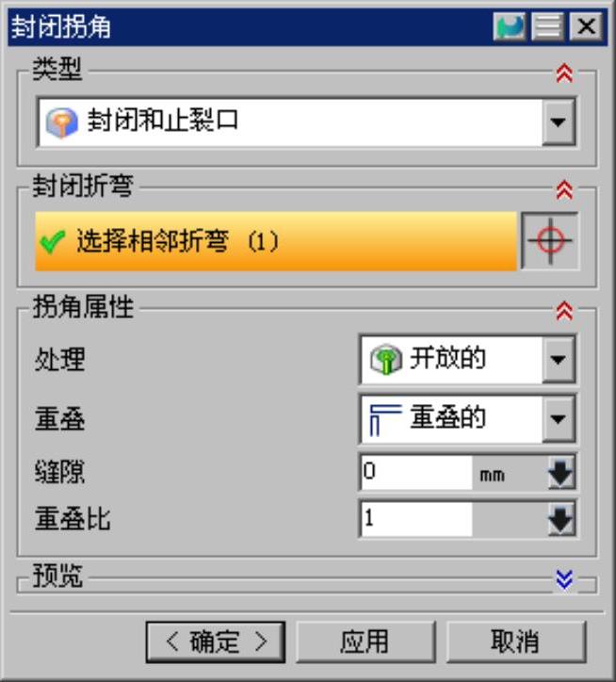Open the 类型 dropdown list

point(559,122)
